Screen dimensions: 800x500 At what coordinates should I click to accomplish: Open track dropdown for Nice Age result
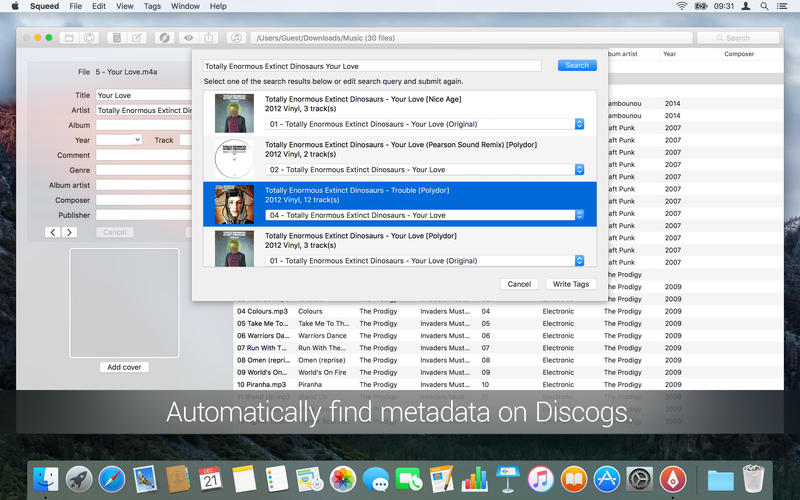click(424, 124)
